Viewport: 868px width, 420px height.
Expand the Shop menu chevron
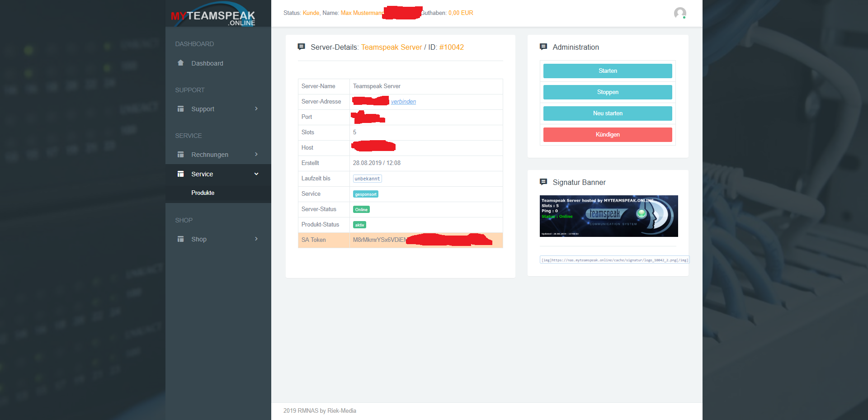256,239
